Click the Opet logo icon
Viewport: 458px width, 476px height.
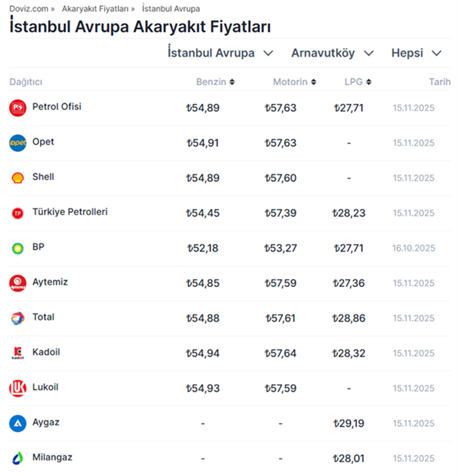tap(18, 143)
